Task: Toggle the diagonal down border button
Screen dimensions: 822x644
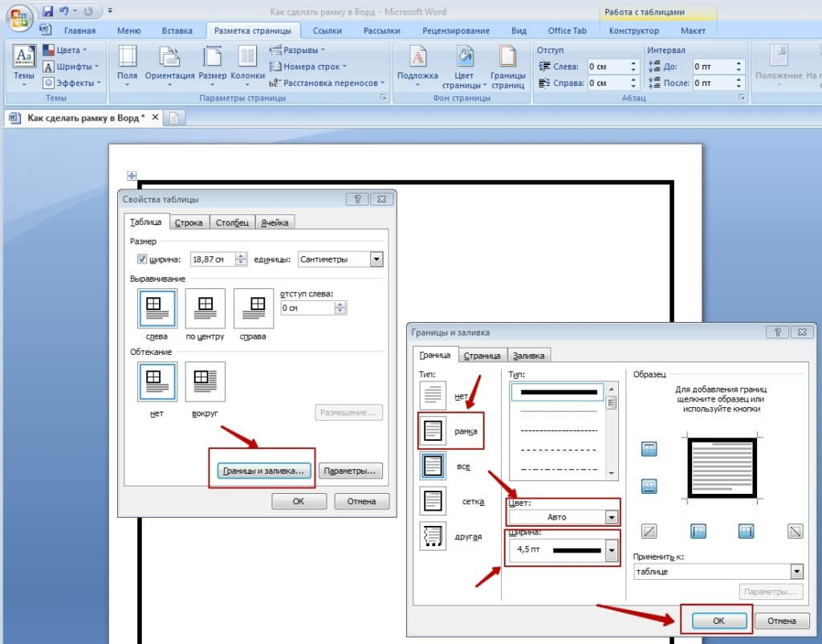Action: [x=796, y=531]
